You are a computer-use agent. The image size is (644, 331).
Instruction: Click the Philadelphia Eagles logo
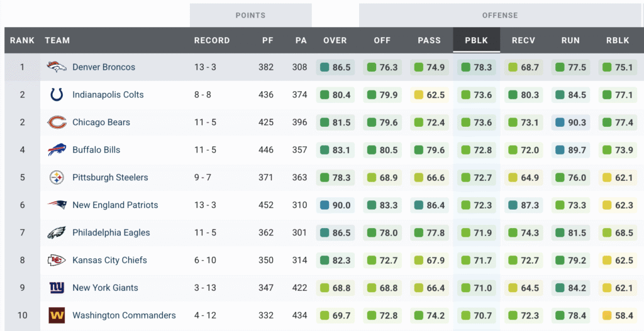coord(57,233)
